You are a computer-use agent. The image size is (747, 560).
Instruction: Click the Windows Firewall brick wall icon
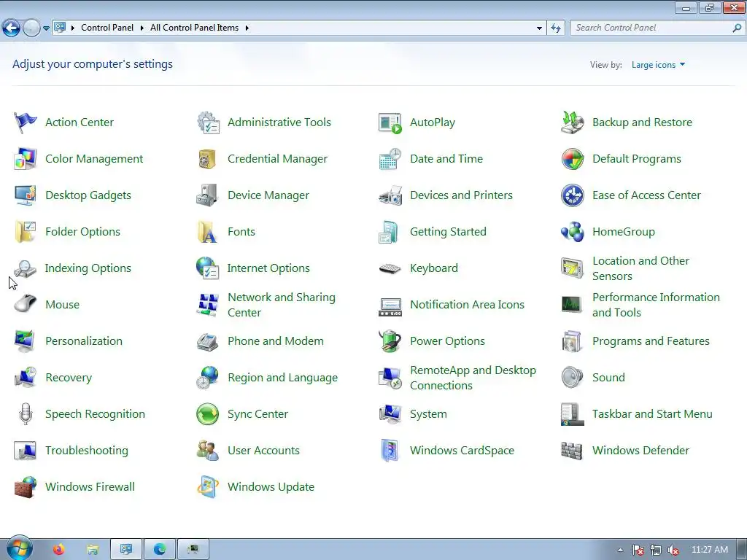pos(26,486)
